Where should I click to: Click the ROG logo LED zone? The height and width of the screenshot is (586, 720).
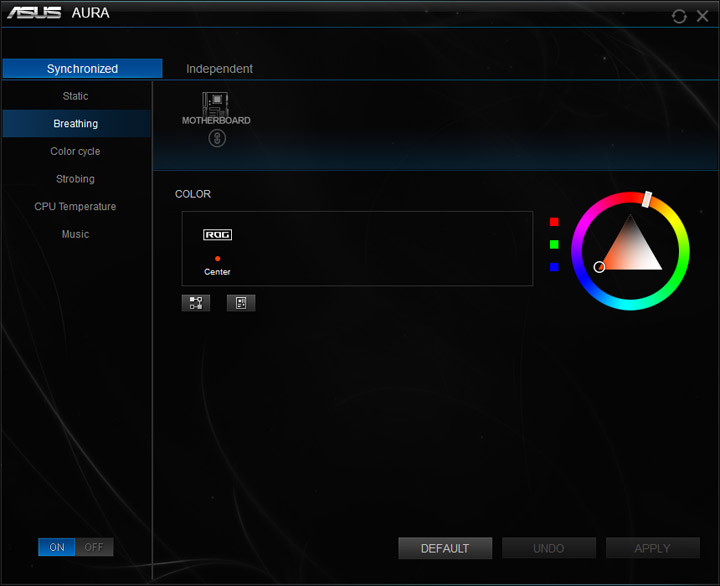coord(217,235)
